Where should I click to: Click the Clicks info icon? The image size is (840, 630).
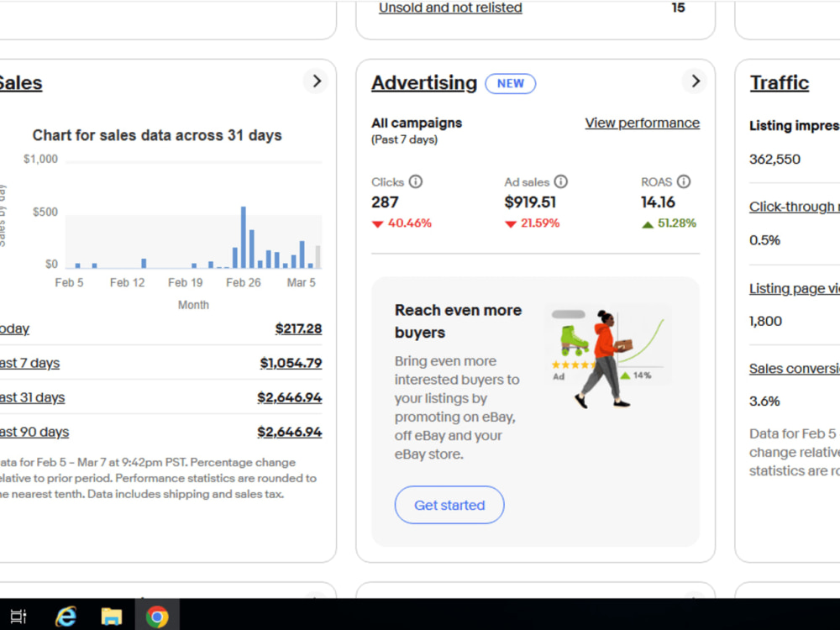click(416, 181)
